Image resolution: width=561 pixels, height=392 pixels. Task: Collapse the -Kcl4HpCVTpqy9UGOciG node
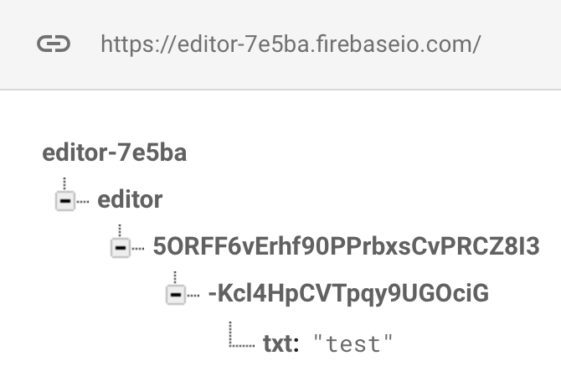click(176, 295)
